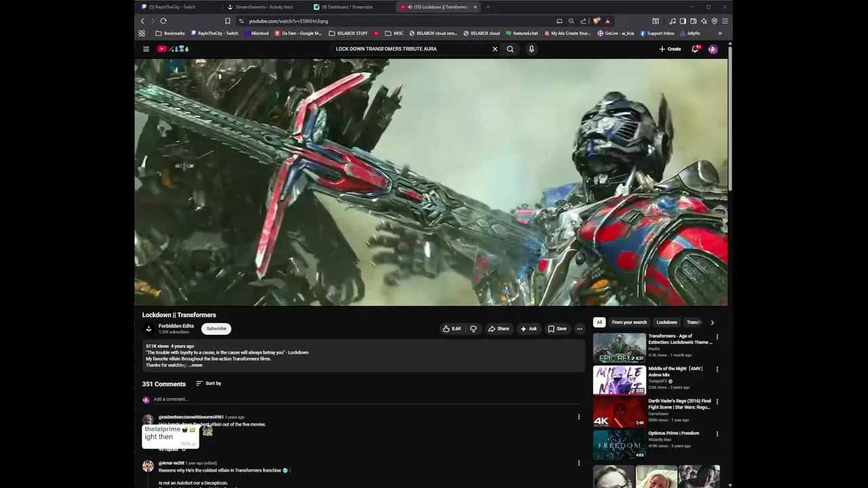Open options for raidenthenctzen's comment
Image resolution: width=868 pixels, height=488 pixels.
[579, 417]
